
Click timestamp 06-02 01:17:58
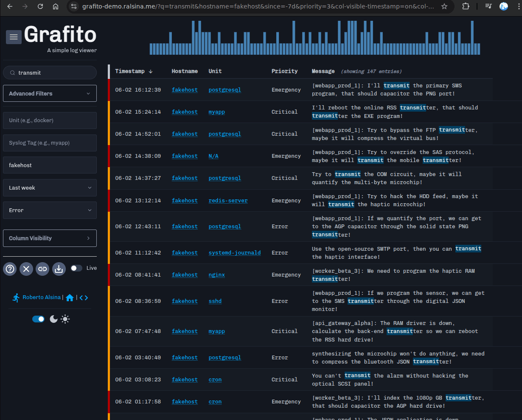click(138, 402)
